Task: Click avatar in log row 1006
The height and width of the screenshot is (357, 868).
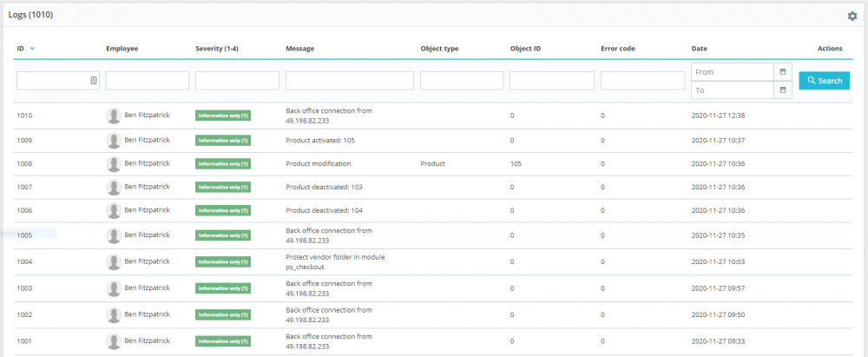Action: (114, 211)
